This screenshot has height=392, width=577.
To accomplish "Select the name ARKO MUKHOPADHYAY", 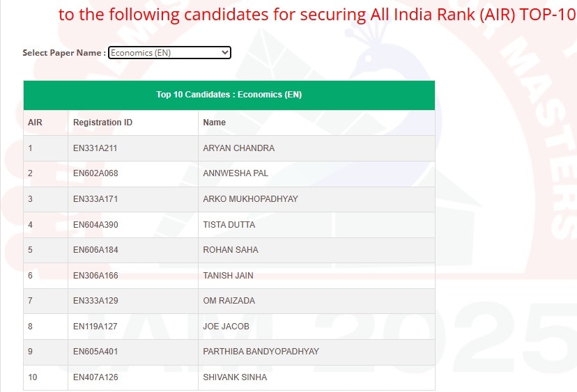I will (x=250, y=199).
